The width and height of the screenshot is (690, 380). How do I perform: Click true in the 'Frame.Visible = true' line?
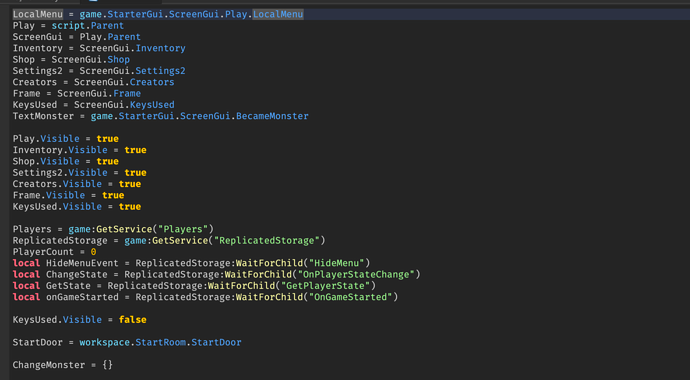(x=113, y=195)
